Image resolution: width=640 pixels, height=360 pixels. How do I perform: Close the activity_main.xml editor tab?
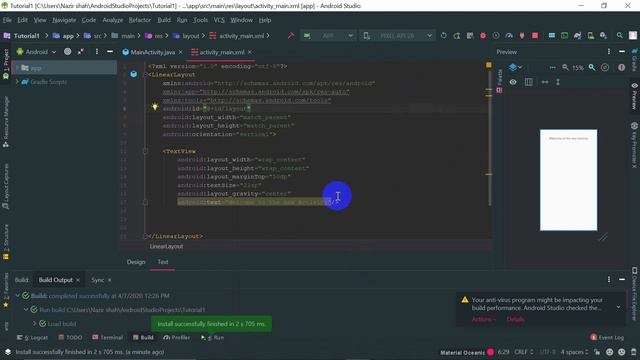[250, 52]
